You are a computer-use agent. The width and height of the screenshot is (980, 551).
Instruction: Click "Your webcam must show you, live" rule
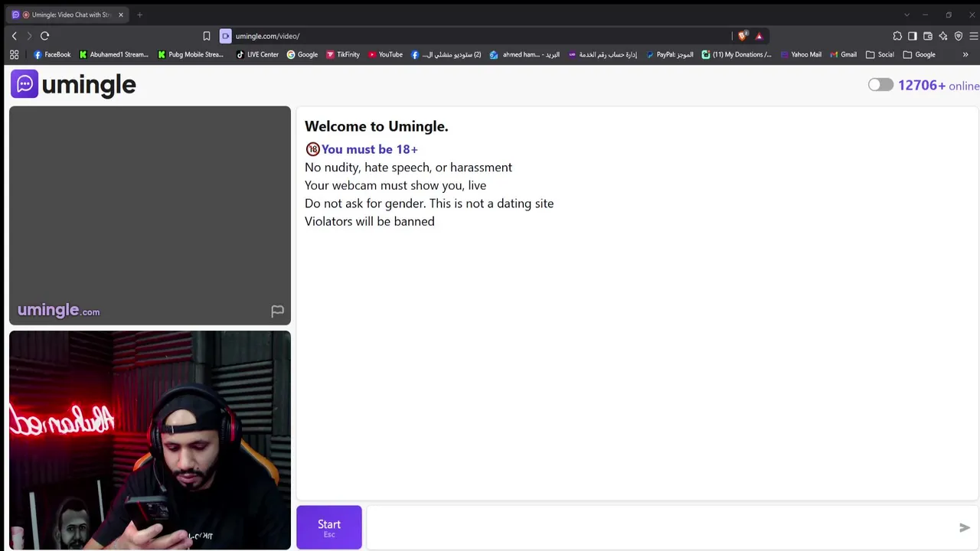pos(395,185)
